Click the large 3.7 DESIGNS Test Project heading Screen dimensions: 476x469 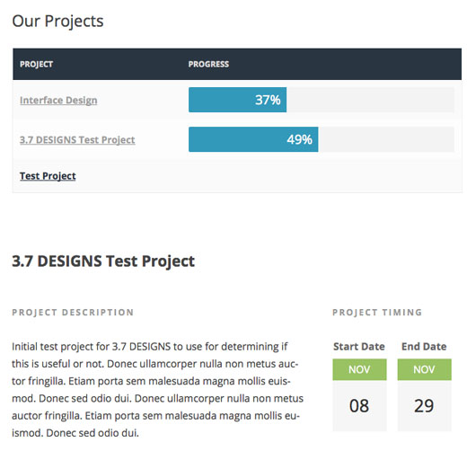[x=103, y=261]
